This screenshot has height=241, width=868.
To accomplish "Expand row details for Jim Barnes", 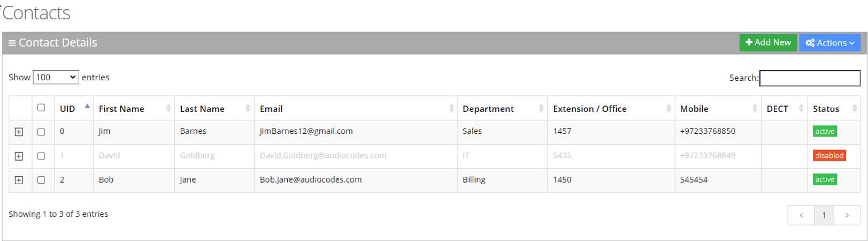I will coord(19,132).
